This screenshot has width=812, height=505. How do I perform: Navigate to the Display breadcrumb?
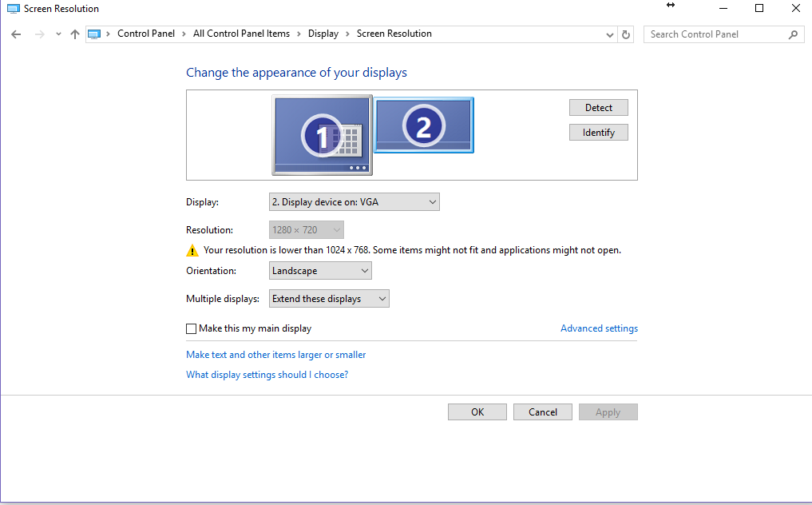click(323, 34)
